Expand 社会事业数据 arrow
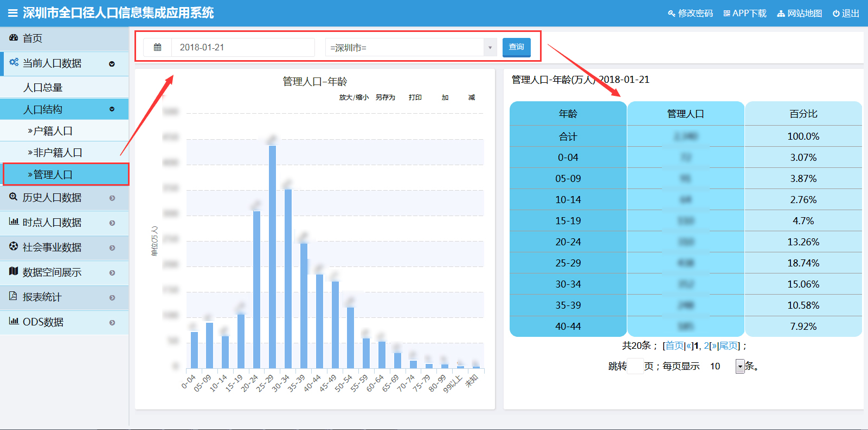This screenshot has height=430, width=868. (x=112, y=248)
